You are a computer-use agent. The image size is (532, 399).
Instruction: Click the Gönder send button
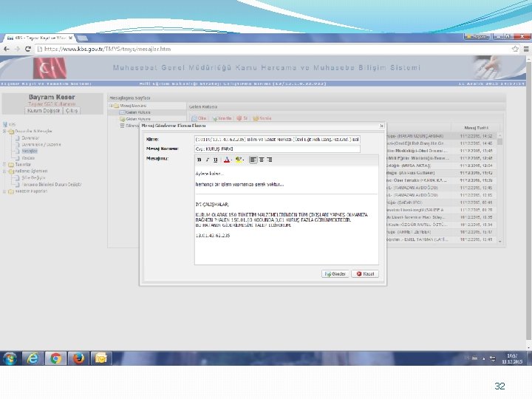tap(335, 274)
